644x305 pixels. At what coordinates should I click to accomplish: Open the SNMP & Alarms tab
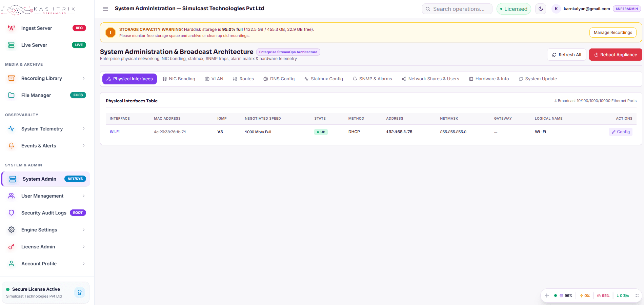click(372, 79)
